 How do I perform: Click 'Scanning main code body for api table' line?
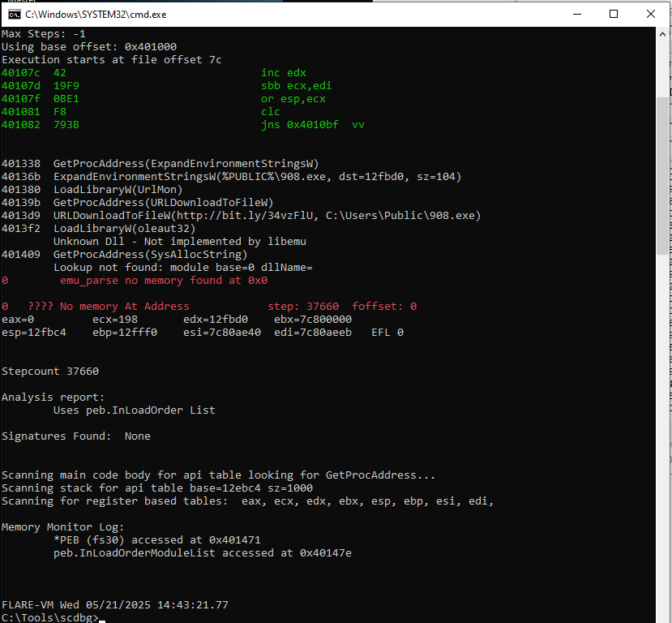tap(219, 475)
